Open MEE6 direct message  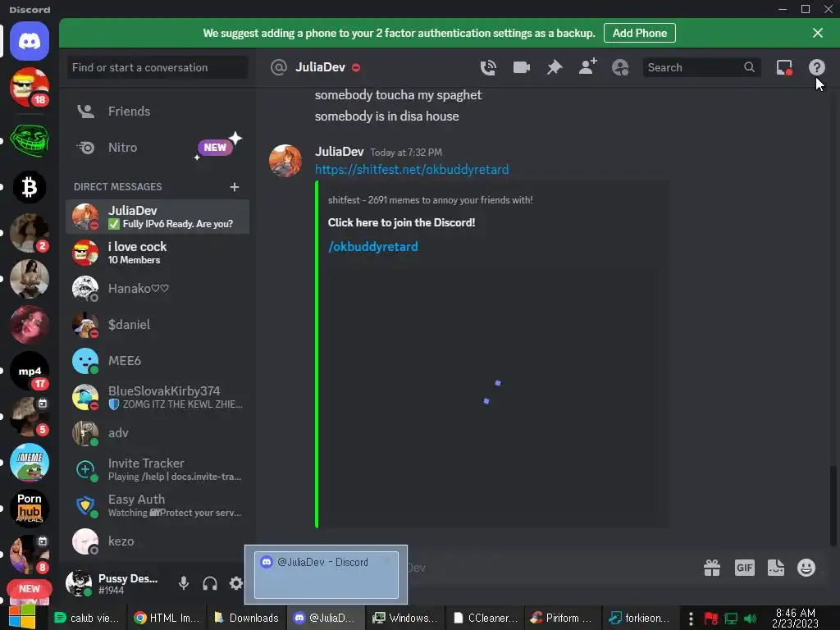click(x=157, y=361)
